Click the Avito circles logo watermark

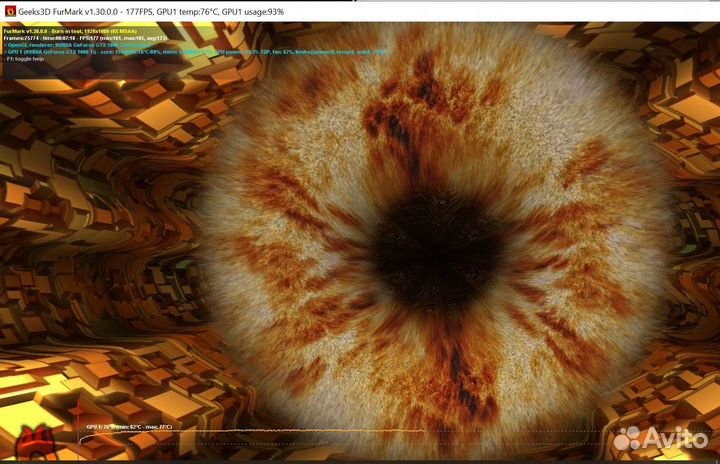[x=626, y=438]
